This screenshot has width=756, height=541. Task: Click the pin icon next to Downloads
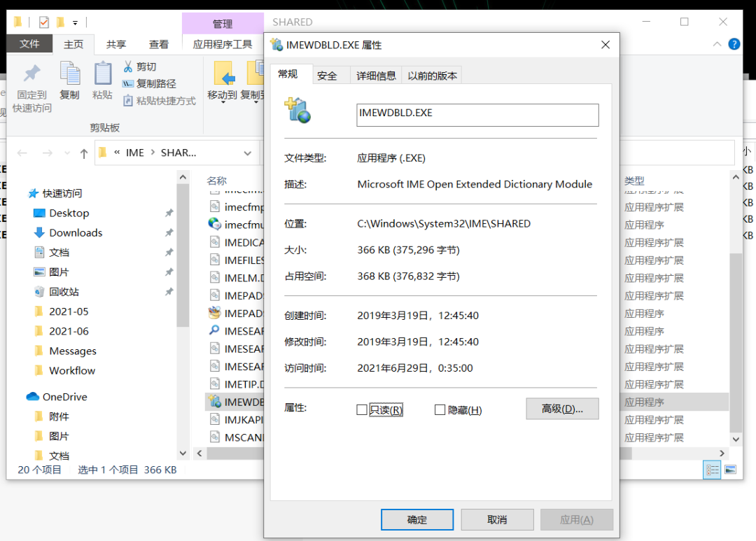pos(169,233)
